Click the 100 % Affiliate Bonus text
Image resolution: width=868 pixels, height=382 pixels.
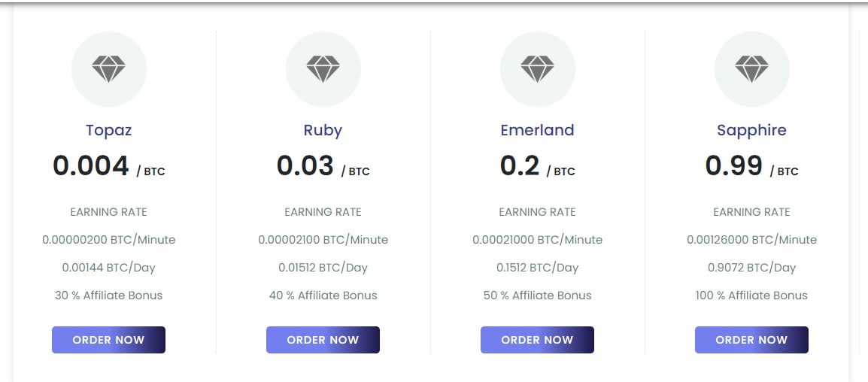pyautogui.click(x=751, y=296)
